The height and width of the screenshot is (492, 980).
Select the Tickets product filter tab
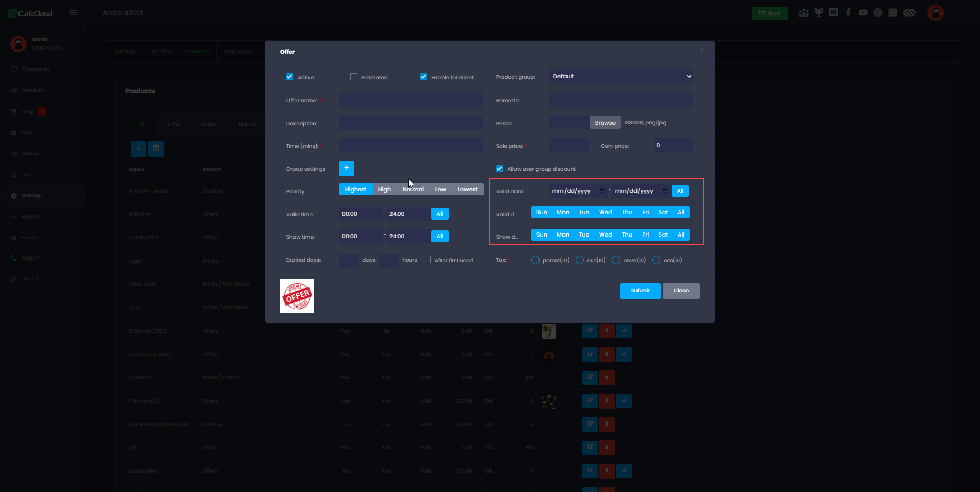[247, 124]
